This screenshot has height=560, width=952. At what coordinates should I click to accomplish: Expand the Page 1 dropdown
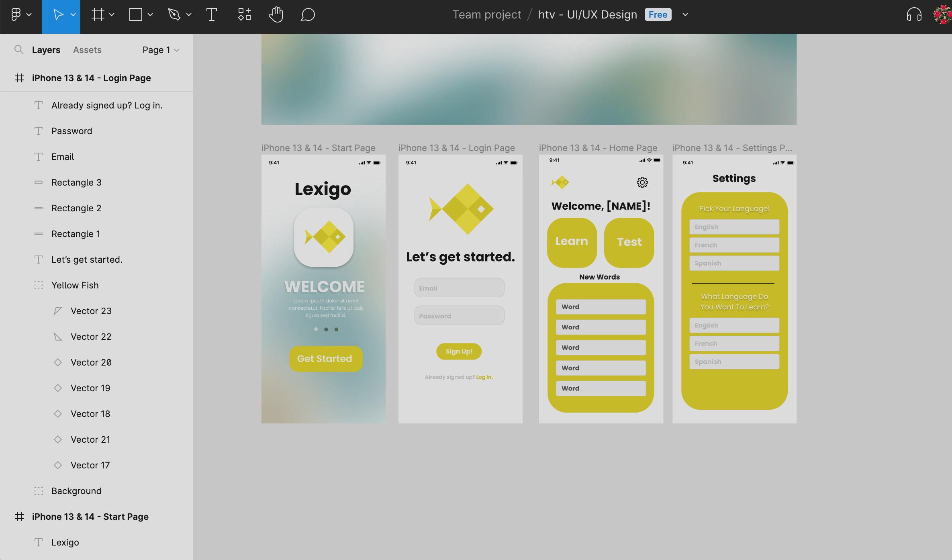[x=161, y=50]
